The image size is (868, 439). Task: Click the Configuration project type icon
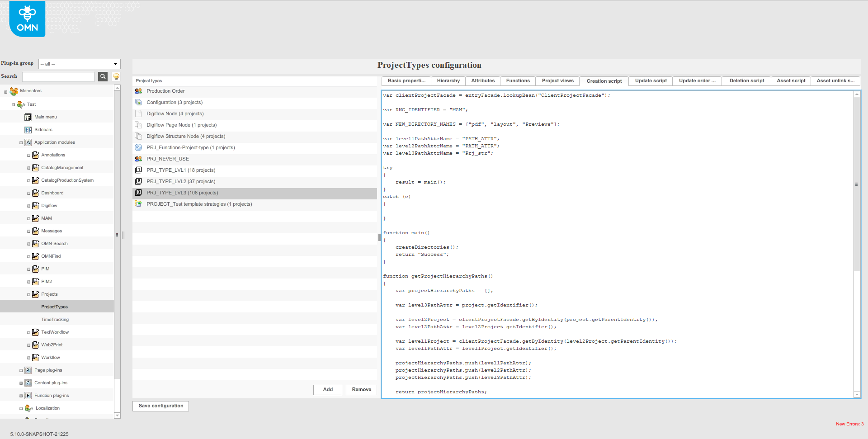(x=138, y=102)
